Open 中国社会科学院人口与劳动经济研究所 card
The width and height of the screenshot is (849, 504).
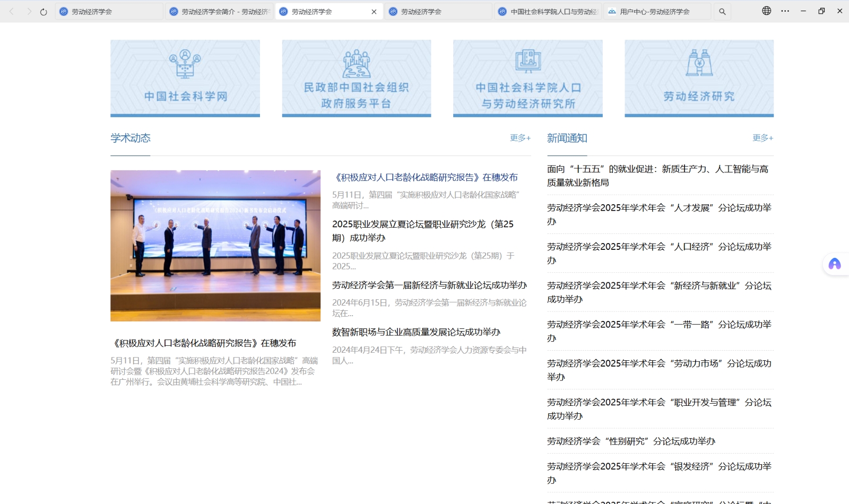point(527,77)
